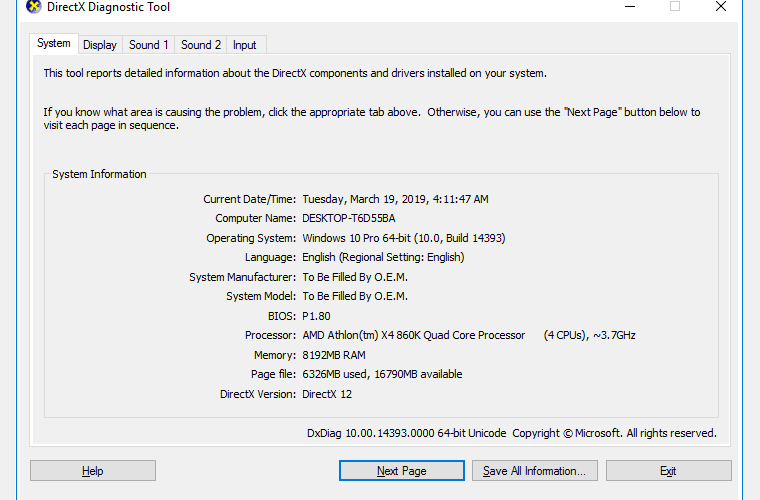Click computer name DESKTOP-T6D55BA

[348, 219]
